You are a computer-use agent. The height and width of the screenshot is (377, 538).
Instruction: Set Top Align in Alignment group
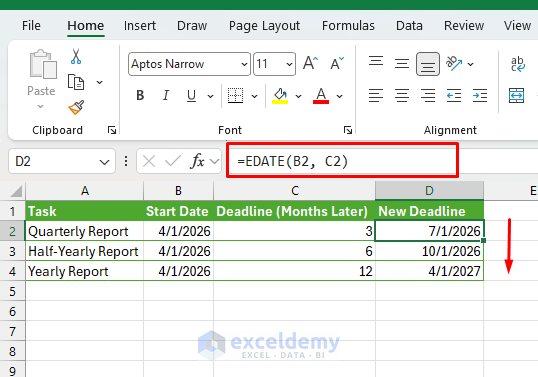pyautogui.click(x=376, y=62)
